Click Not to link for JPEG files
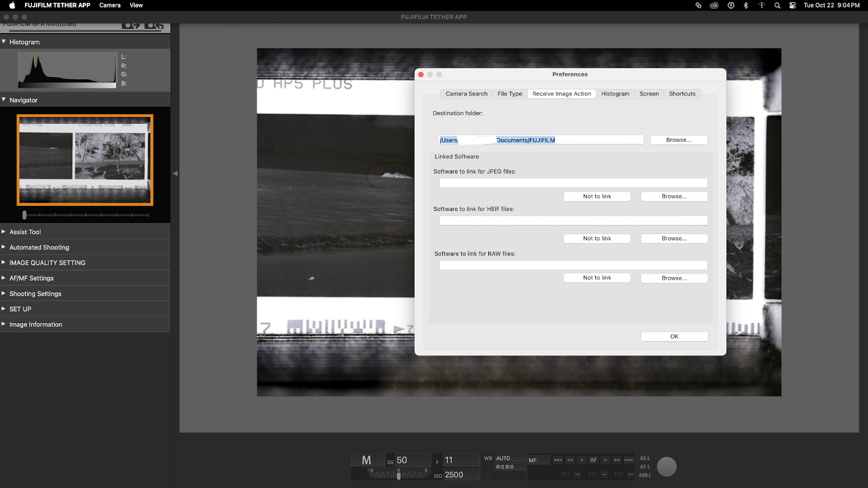Image resolution: width=868 pixels, height=488 pixels. 597,196
